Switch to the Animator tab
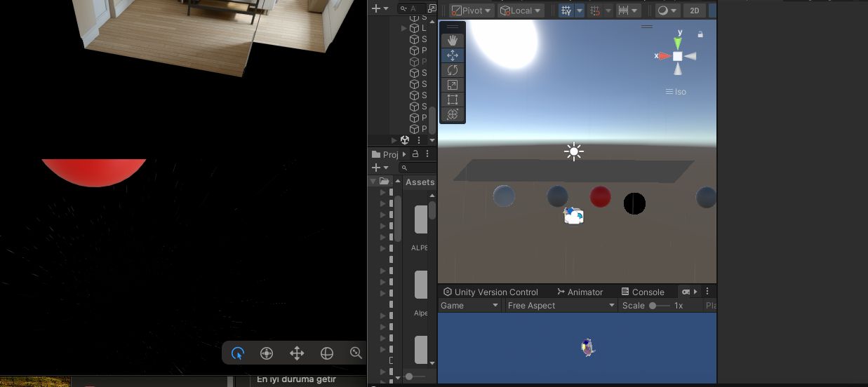The height and width of the screenshot is (387, 868). pos(580,292)
